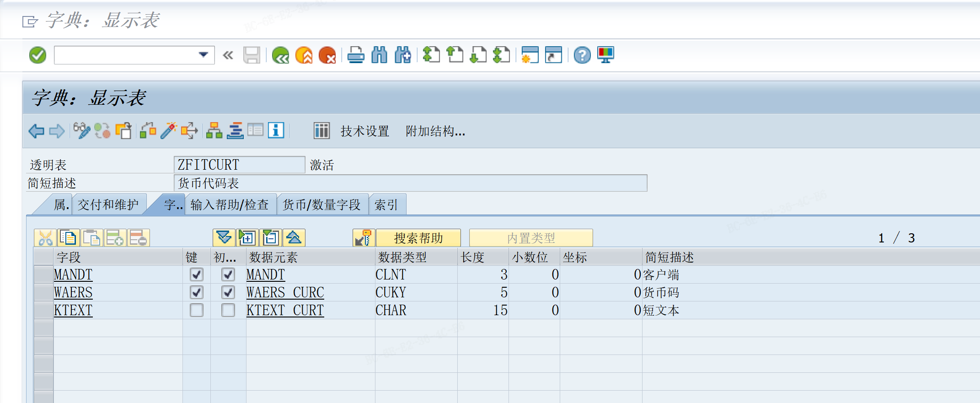Select the row header for MANDT
Image resolution: width=980 pixels, height=403 pixels.
click(44, 274)
